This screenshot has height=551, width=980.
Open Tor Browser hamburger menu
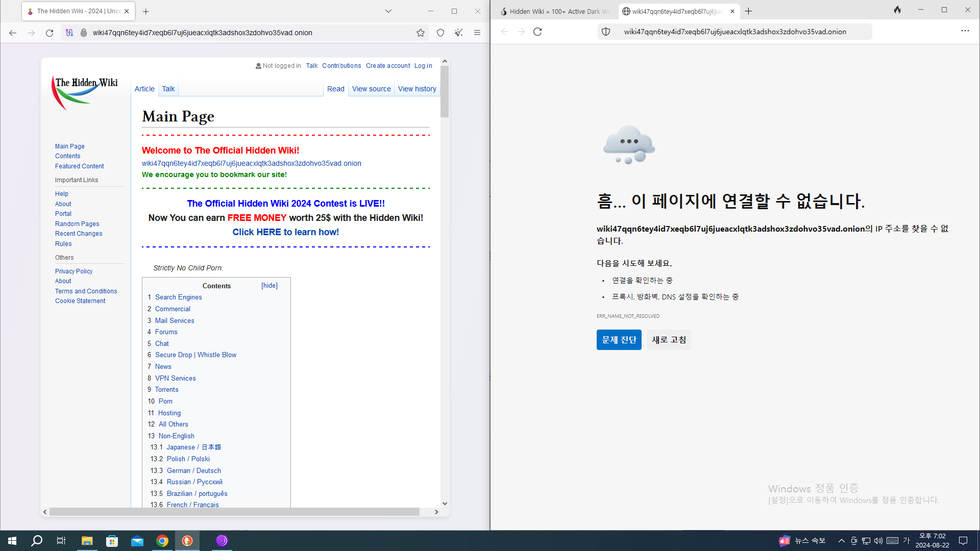(x=477, y=33)
